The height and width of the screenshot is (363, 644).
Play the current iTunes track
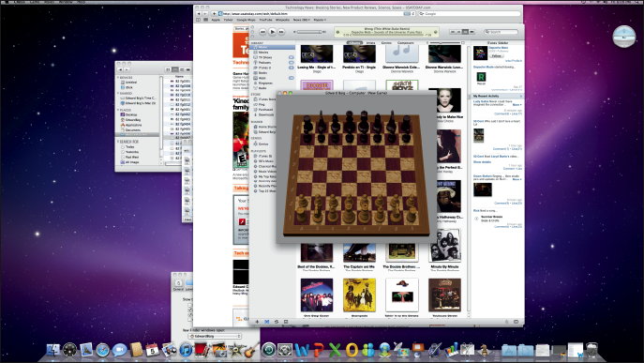click(272, 32)
